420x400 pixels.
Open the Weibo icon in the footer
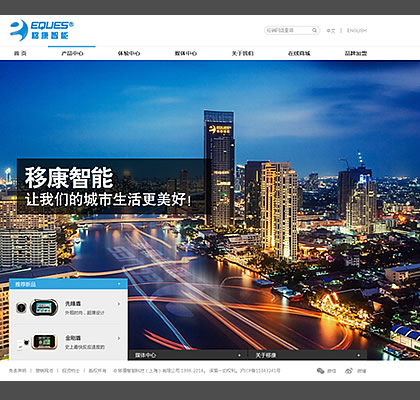[x=349, y=371]
